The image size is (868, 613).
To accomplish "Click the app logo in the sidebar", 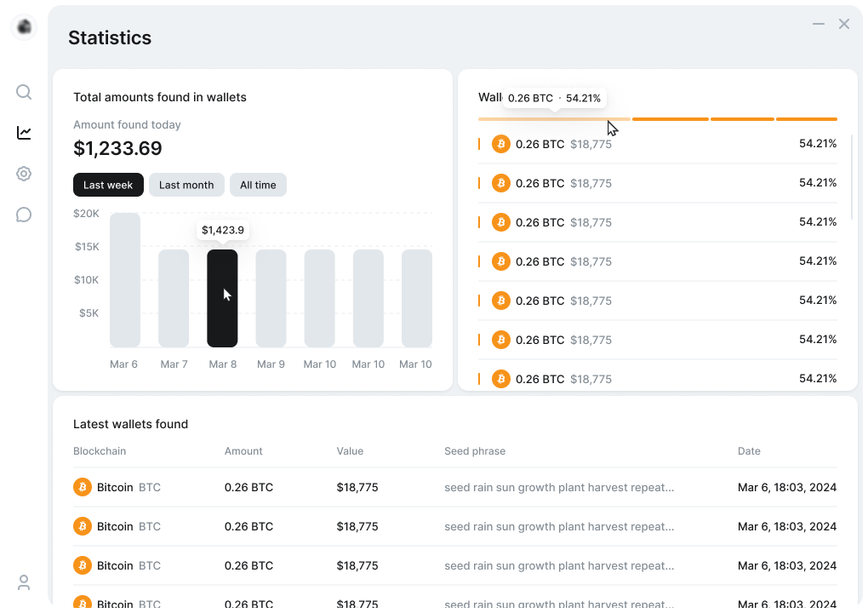I will coord(25,27).
